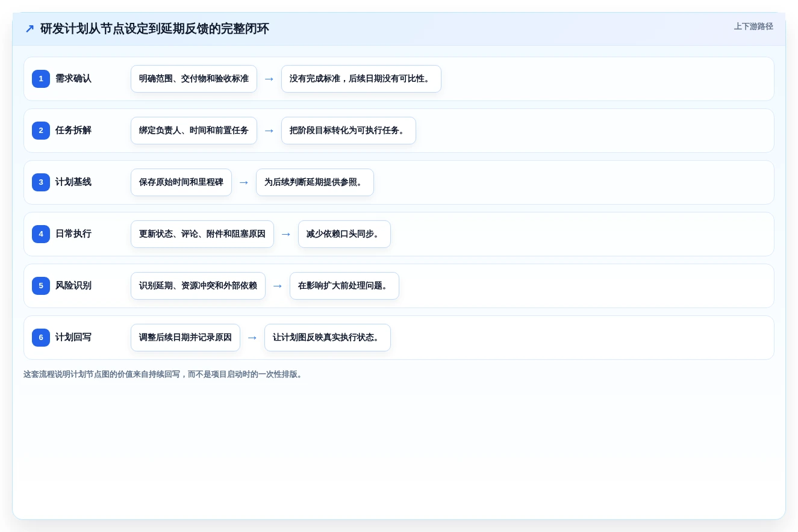The width and height of the screenshot is (798, 532).
Task: Click the arrow in the 计划回写 row
Action: (252, 338)
